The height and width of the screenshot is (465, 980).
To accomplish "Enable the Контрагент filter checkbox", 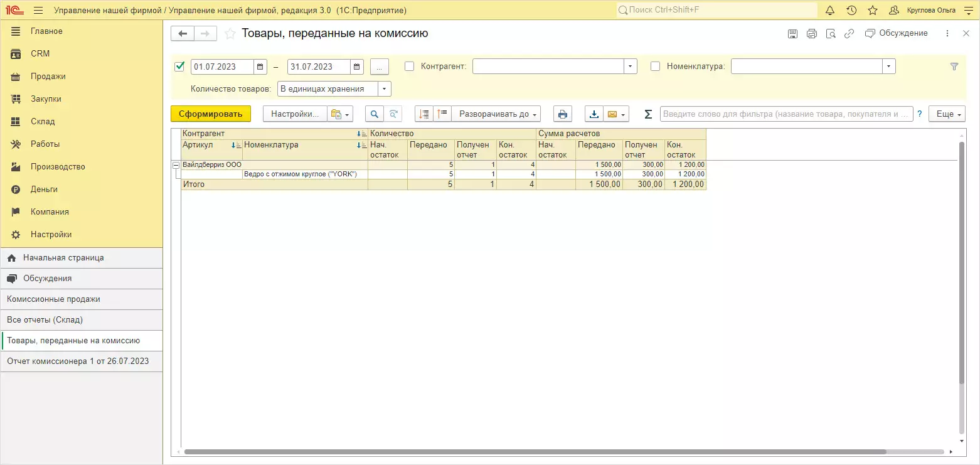I will tap(410, 66).
